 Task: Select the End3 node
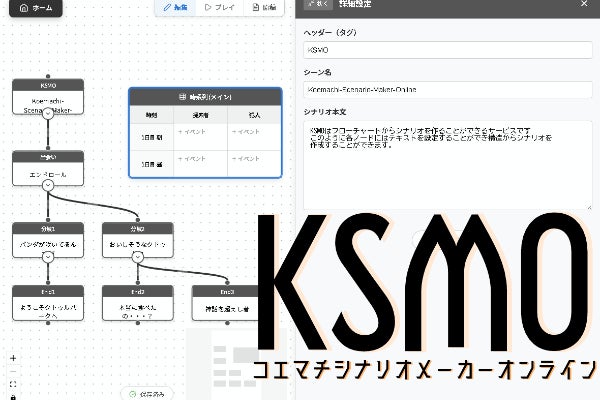coord(226,303)
